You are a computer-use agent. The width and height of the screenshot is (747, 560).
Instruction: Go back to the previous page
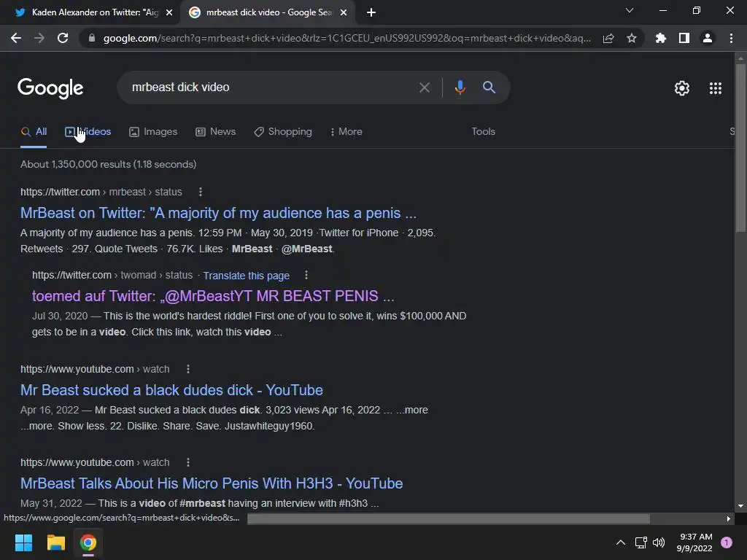pyautogui.click(x=16, y=38)
